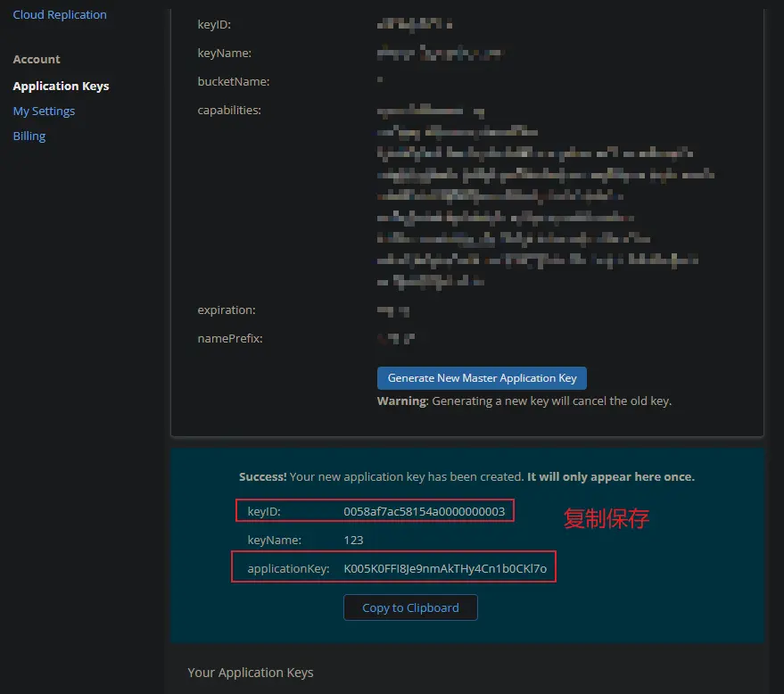Click Generate New Master Application Key
Image resolution: width=784 pixels, height=694 pixels.
482,378
